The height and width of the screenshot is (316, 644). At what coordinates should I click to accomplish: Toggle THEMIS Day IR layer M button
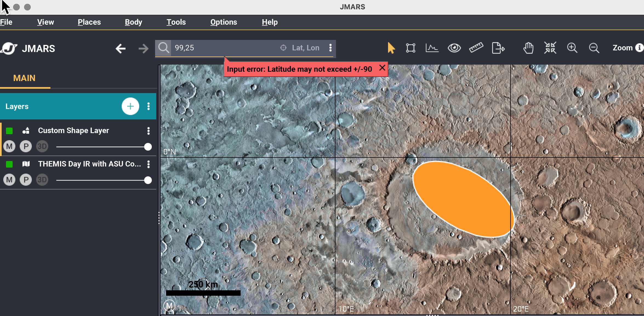(x=9, y=180)
